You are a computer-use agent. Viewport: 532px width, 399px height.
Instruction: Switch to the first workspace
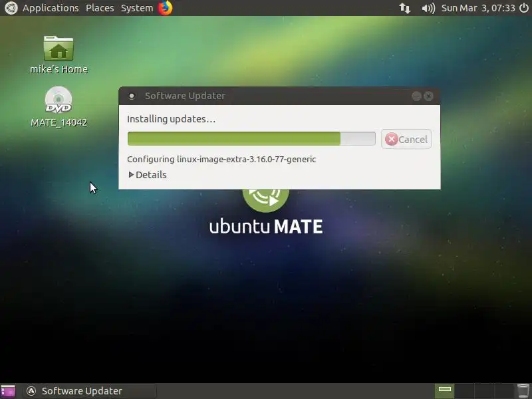pos(444,391)
